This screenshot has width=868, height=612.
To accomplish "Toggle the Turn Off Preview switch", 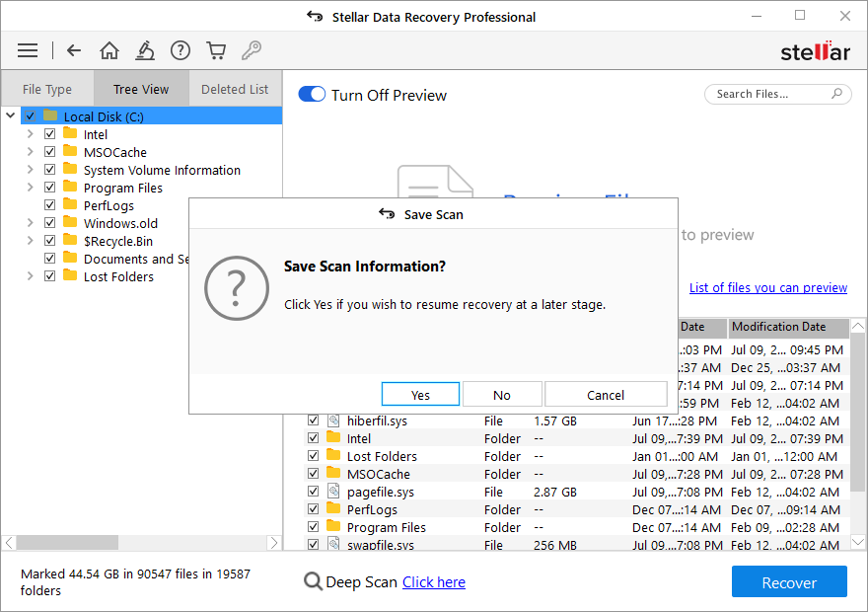I will (x=312, y=94).
